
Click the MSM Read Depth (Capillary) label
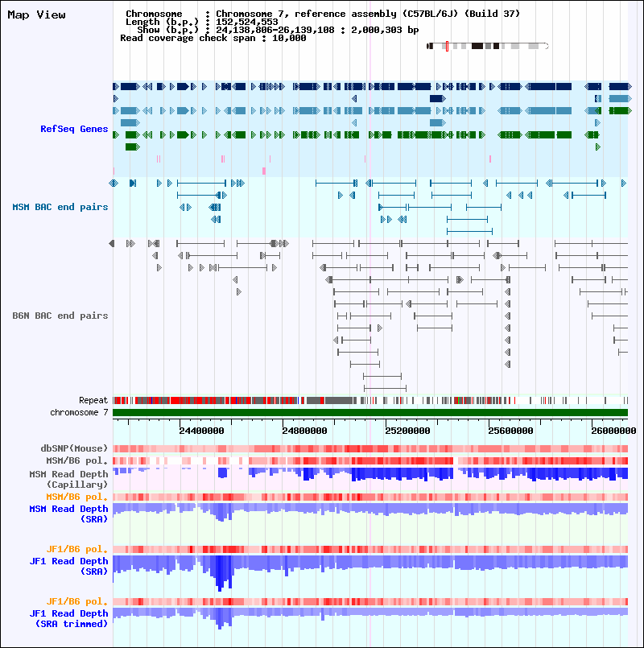(x=68, y=479)
